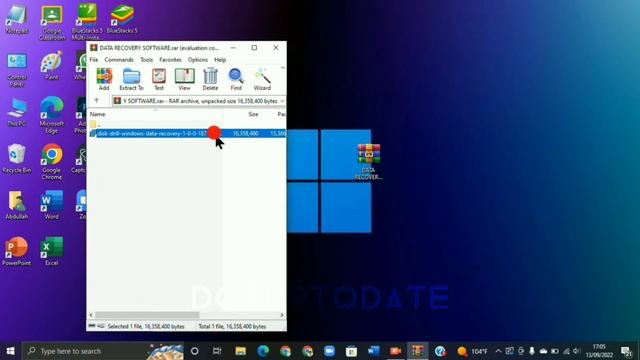Open the notification center icon
The width and height of the screenshot is (640, 360).
point(627,351)
